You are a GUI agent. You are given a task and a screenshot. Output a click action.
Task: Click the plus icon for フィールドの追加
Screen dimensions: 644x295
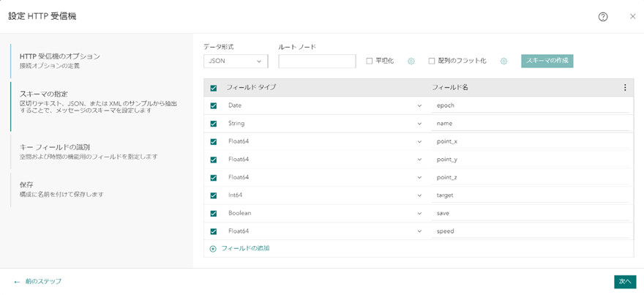213,249
